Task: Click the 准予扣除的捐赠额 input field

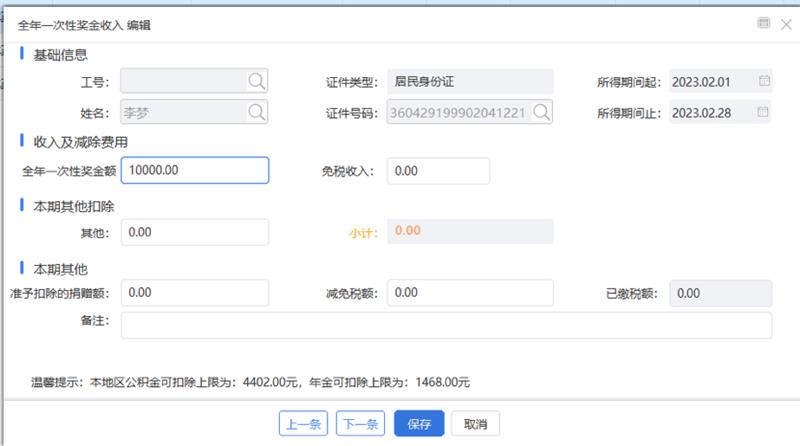Action: (x=195, y=293)
